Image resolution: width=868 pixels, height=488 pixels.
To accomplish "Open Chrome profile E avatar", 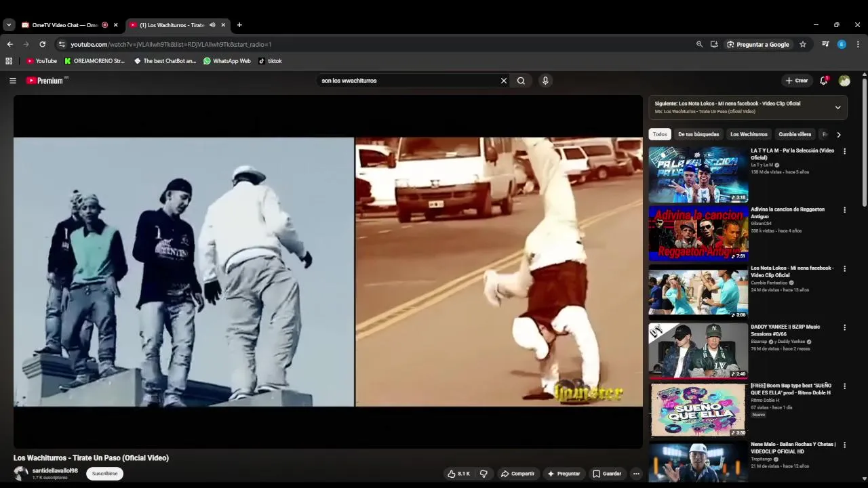I will pyautogui.click(x=842, y=44).
